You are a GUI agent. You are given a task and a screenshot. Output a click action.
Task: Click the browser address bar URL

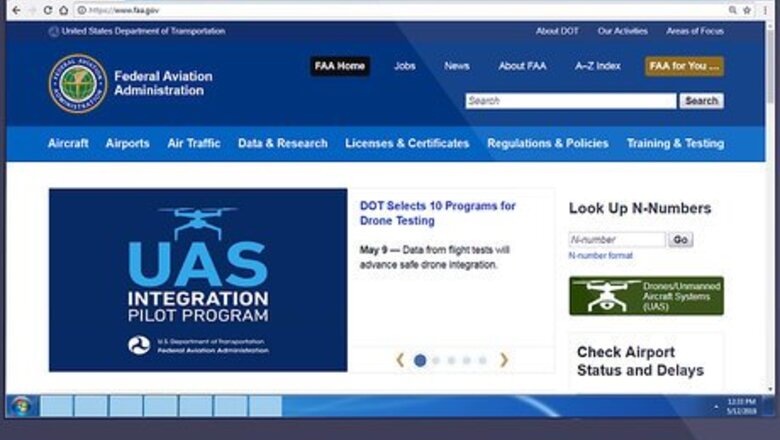click(124, 10)
